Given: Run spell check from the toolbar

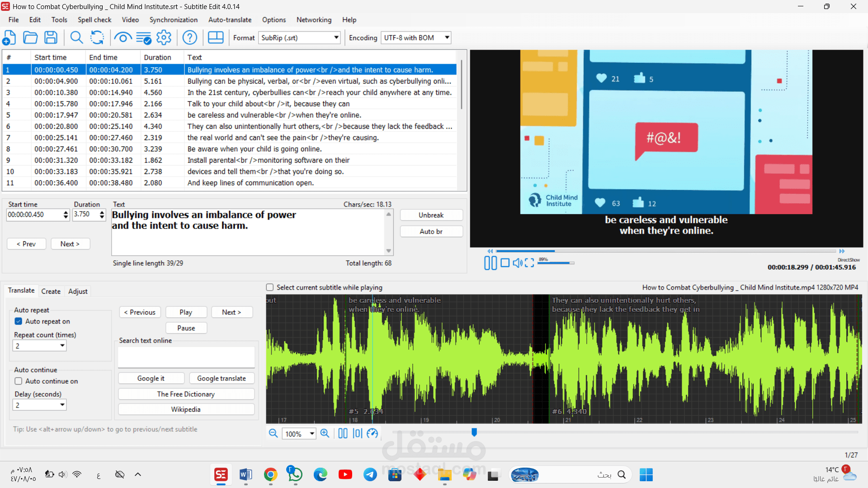Looking at the screenshot, I should coord(144,38).
